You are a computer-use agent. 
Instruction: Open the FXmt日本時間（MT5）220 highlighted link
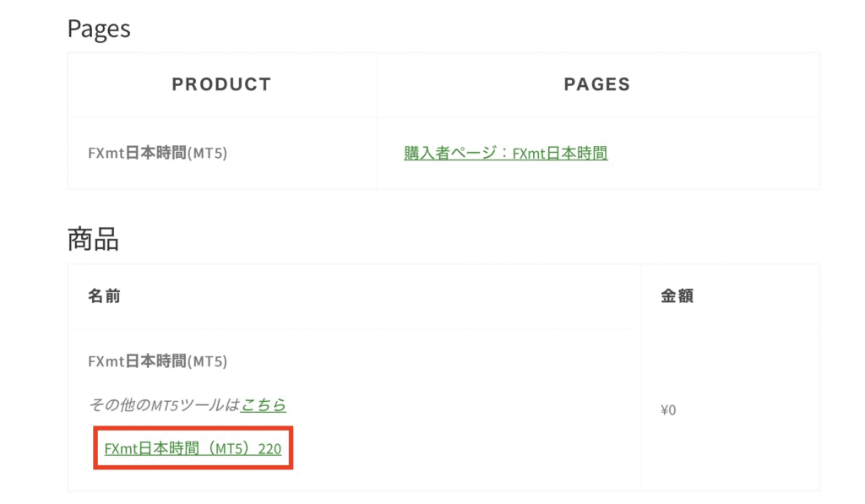click(x=193, y=450)
